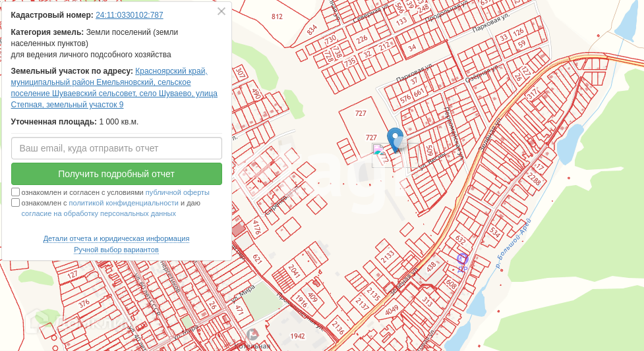This screenshot has height=351, width=644.
Task: Select parcel labeled 735
Action: click(x=349, y=63)
